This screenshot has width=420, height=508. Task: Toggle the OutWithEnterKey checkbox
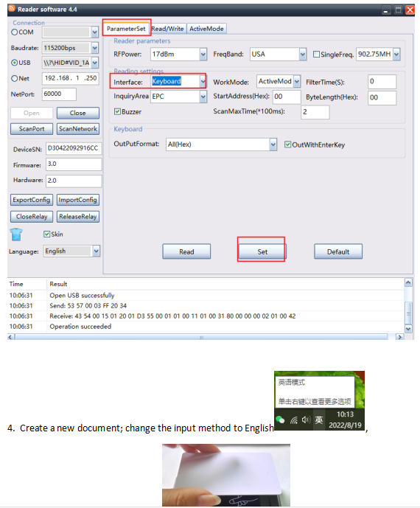click(287, 145)
